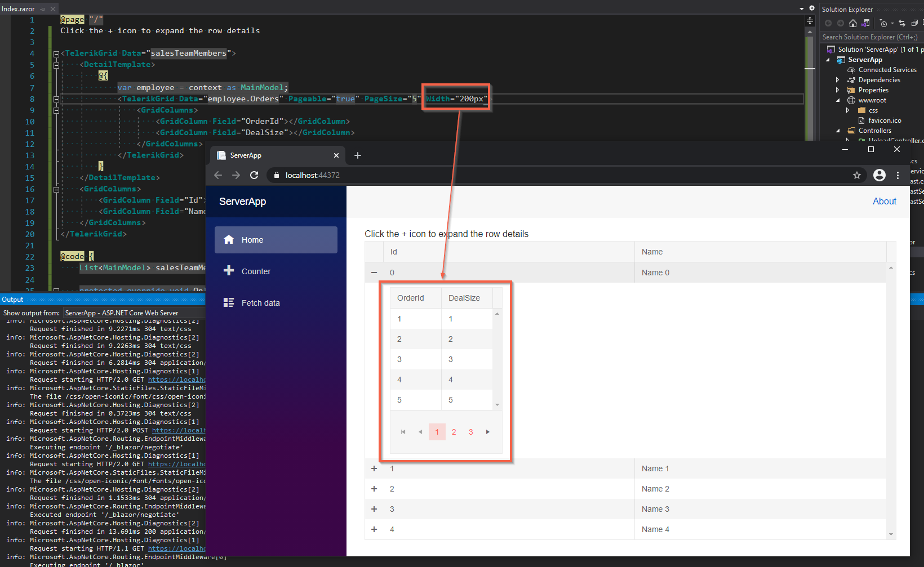The image size is (924, 567).
Task: Click the Id column header
Action: tap(509, 252)
